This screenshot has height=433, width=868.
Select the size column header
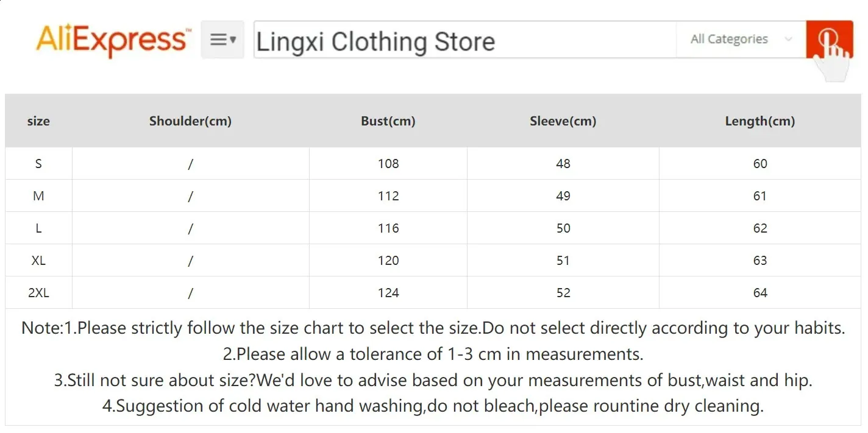coord(38,121)
